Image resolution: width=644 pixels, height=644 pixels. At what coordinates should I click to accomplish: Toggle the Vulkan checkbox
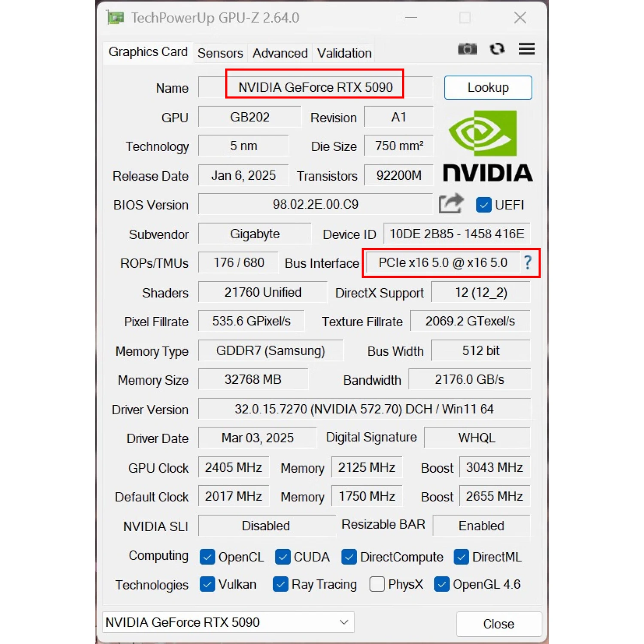click(207, 584)
